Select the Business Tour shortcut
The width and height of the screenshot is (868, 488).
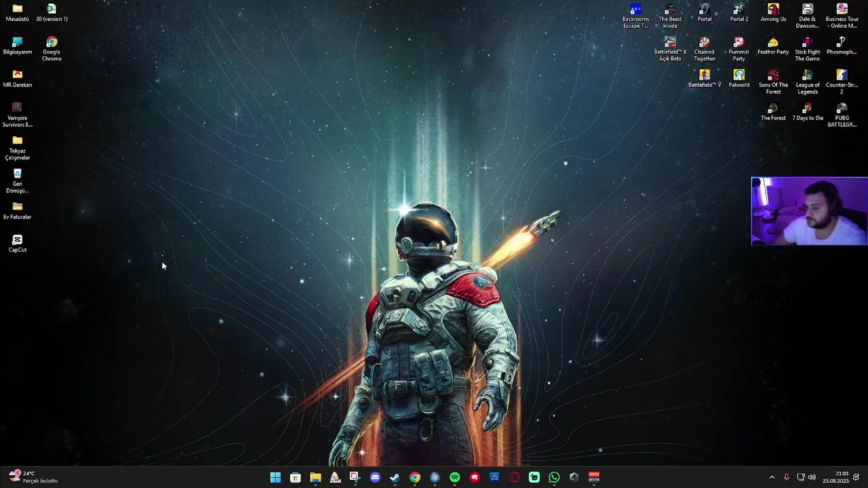click(x=842, y=16)
